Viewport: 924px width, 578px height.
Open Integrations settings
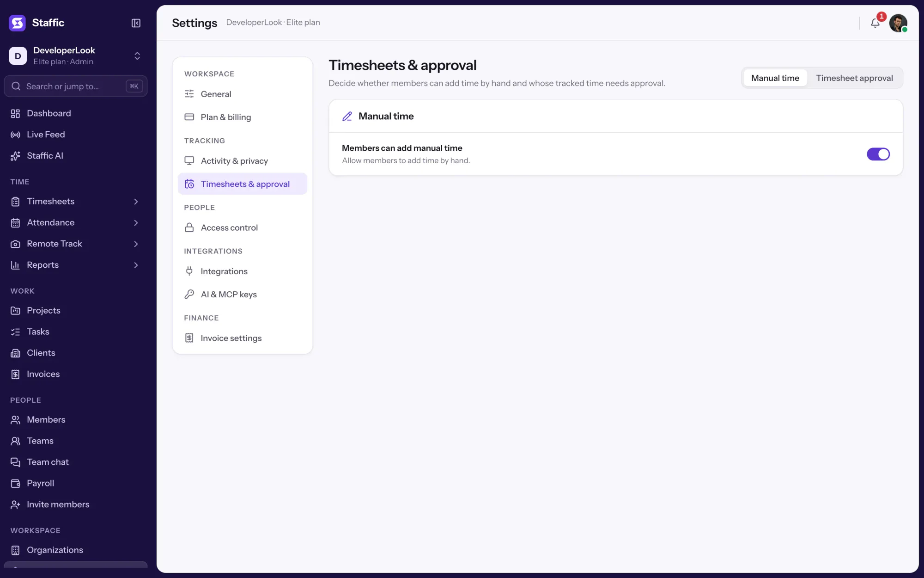tap(242, 271)
